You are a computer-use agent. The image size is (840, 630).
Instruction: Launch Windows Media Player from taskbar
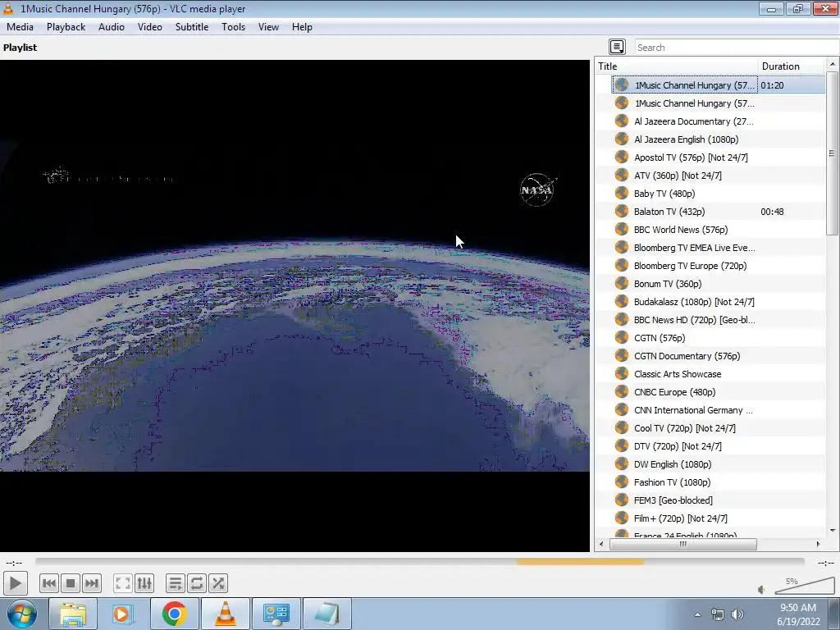122,614
